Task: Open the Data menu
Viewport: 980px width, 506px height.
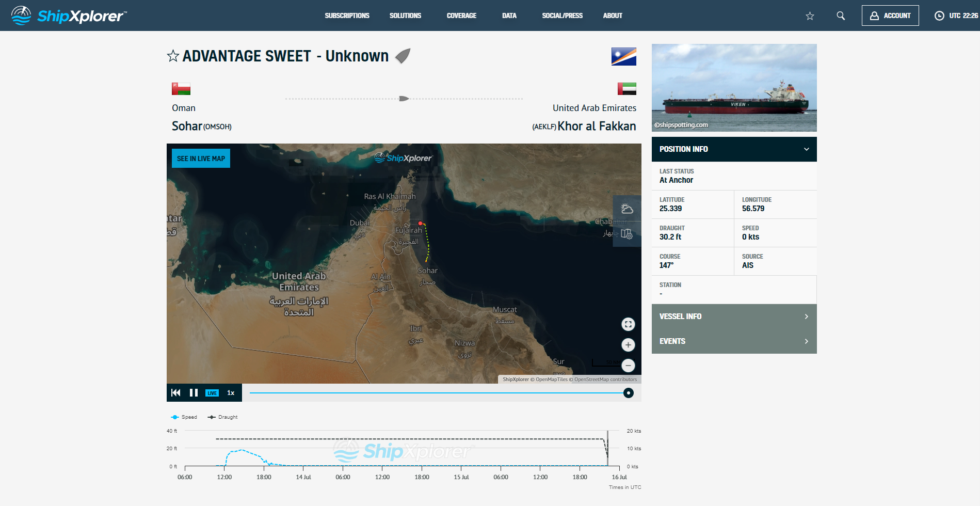Action: point(509,15)
